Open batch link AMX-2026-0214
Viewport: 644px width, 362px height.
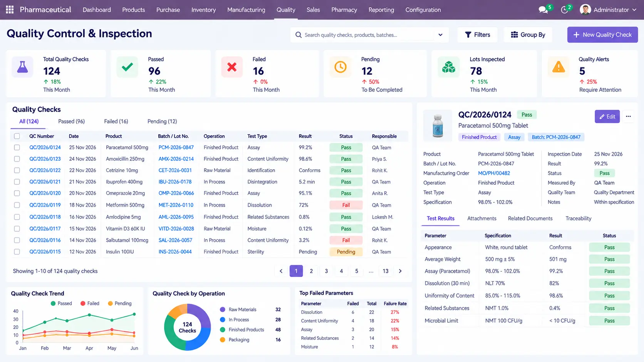pyautogui.click(x=176, y=159)
